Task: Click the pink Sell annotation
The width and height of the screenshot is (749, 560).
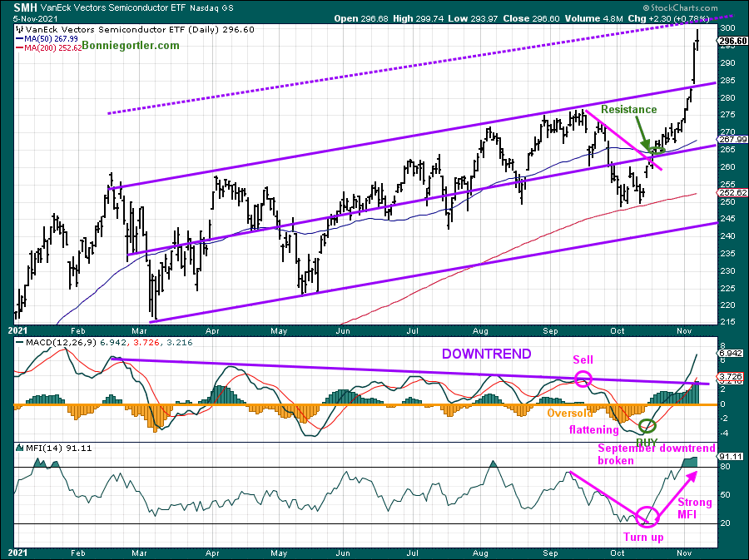Action: (583, 360)
